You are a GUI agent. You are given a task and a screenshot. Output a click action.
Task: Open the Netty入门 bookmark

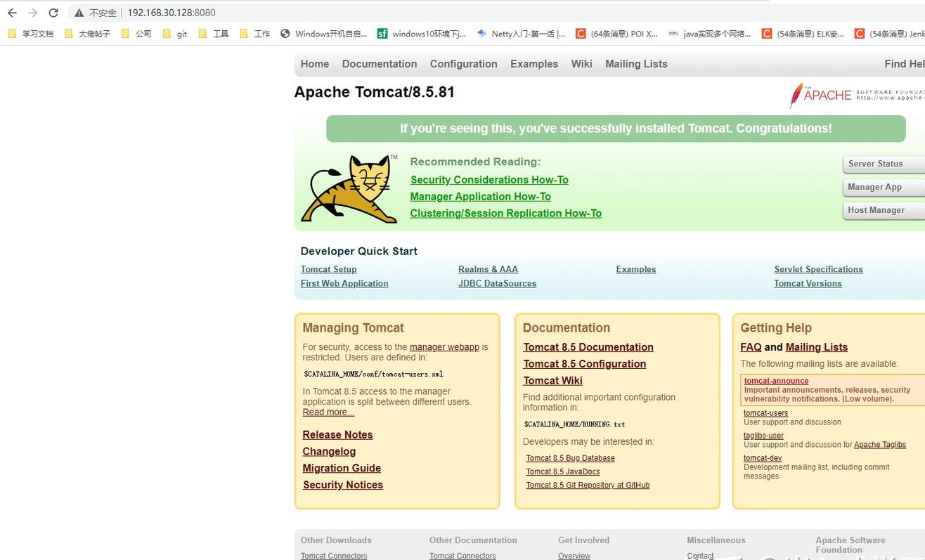pyautogui.click(x=521, y=33)
